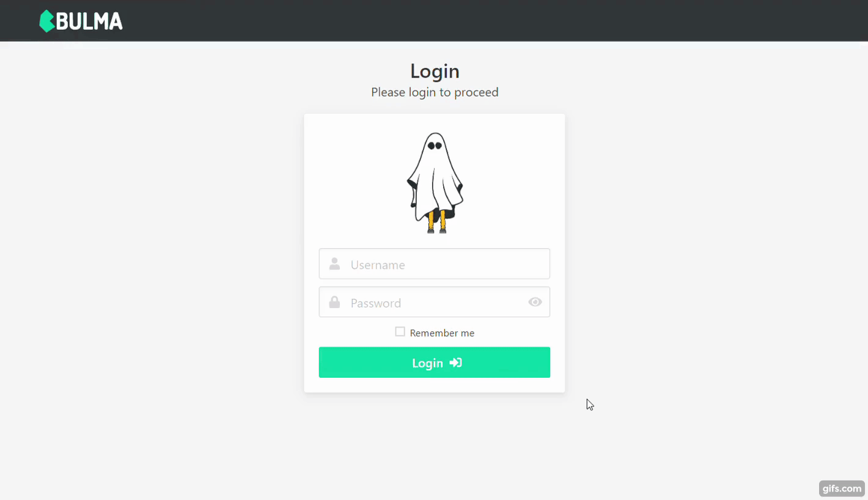The height and width of the screenshot is (500, 868).
Task: Click the BULMA wordmark text in navbar
Action: point(89,22)
